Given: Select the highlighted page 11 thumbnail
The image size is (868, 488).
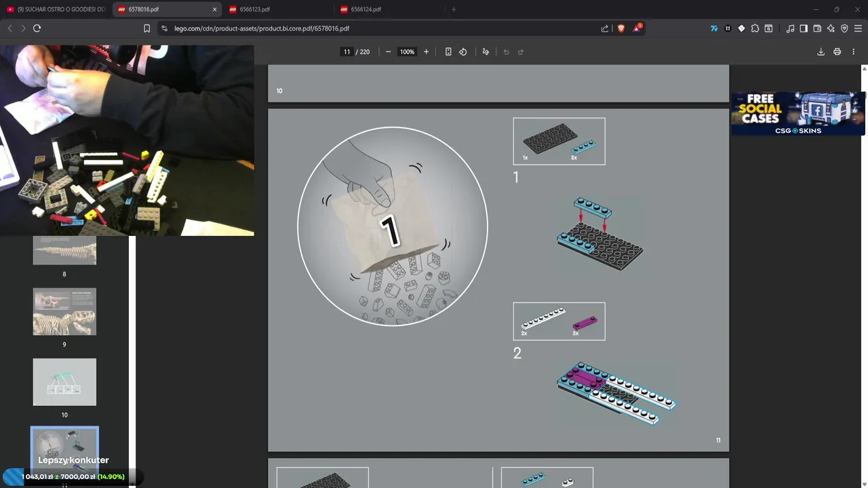Looking at the screenshot, I should click(x=64, y=450).
